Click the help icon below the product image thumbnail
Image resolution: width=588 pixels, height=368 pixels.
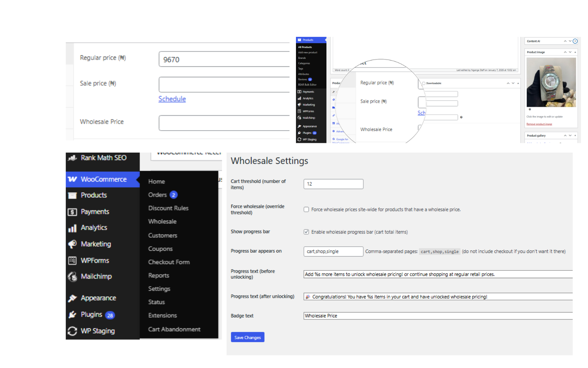(x=530, y=109)
